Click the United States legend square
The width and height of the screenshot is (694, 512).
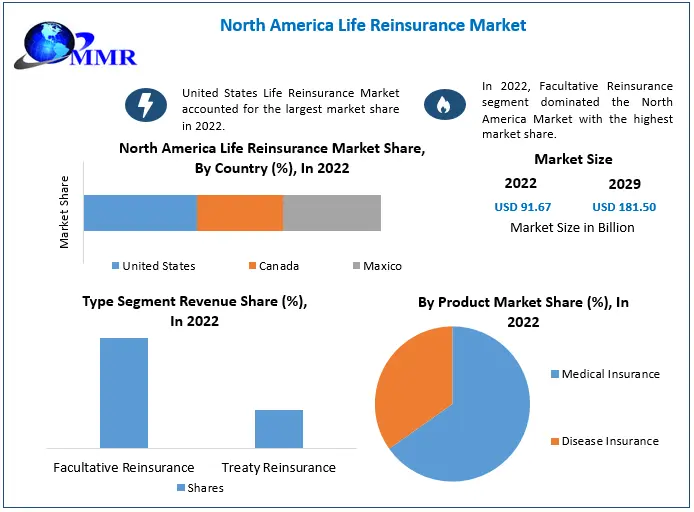[x=115, y=266]
